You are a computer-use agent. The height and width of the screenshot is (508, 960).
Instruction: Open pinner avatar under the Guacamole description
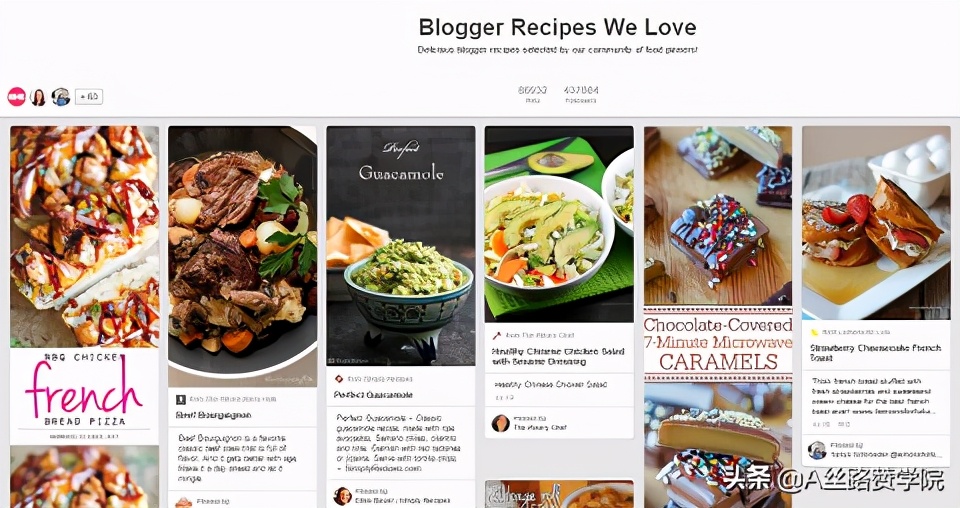[342, 496]
